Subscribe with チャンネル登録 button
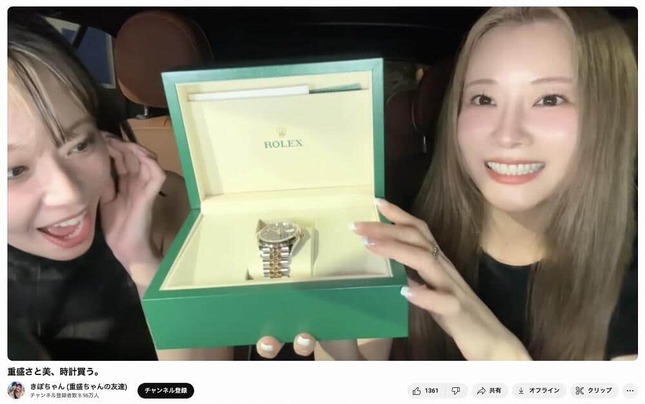Screen dimensions: 645x404 click(x=166, y=390)
